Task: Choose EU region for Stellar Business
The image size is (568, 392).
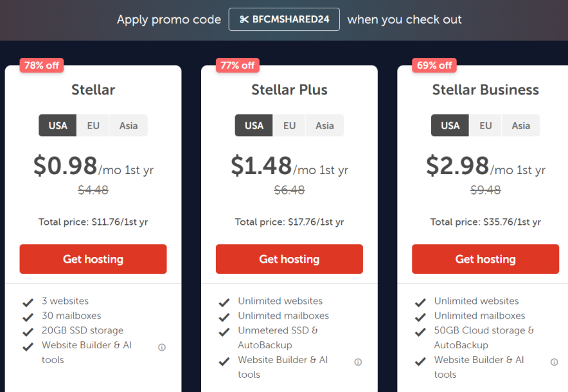Action: click(x=486, y=125)
